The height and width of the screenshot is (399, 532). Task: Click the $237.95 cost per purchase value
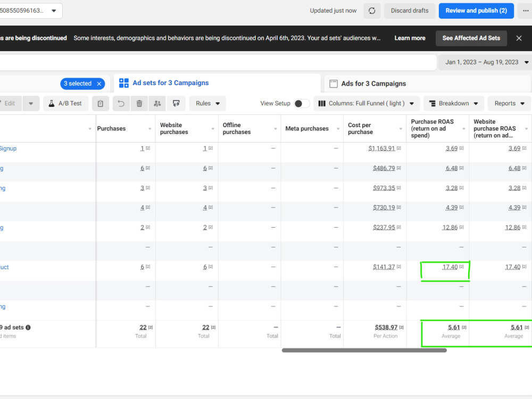[384, 227]
